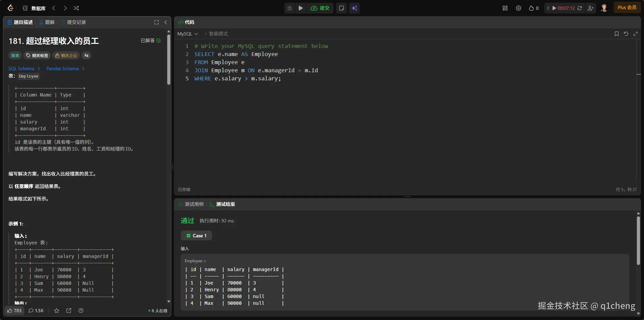Toggle the translation language icon
This screenshot has height=320, width=644.
pyautogui.click(x=87, y=55)
